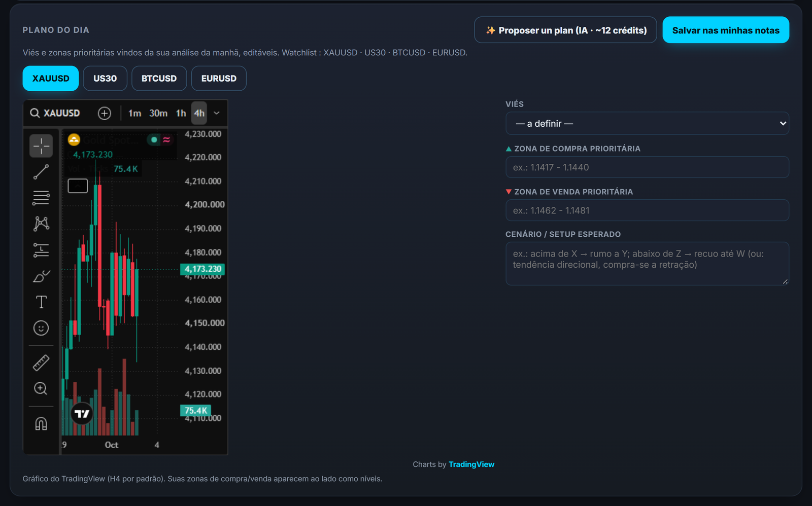Open the emoji icons tool
This screenshot has height=506, width=812.
41,328
